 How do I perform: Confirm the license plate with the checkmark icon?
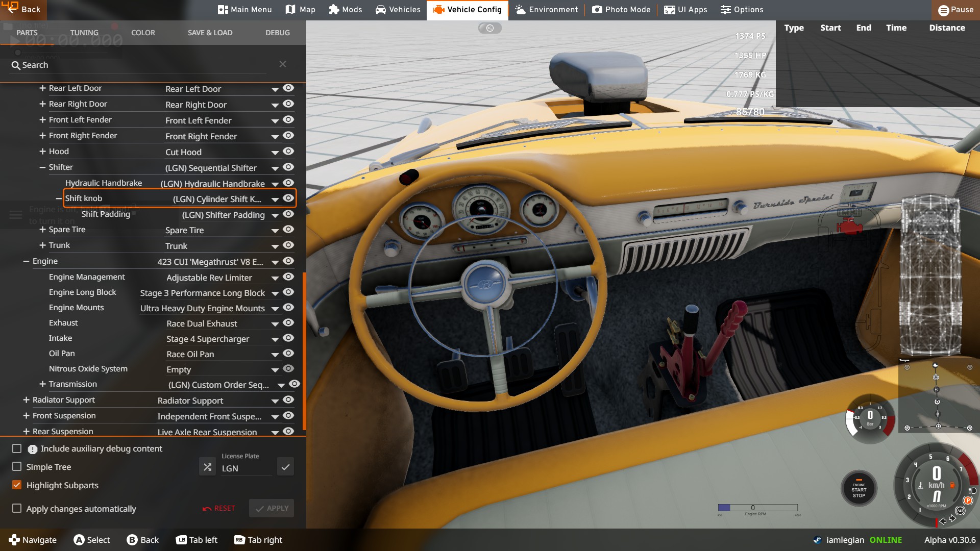click(x=285, y=467)
